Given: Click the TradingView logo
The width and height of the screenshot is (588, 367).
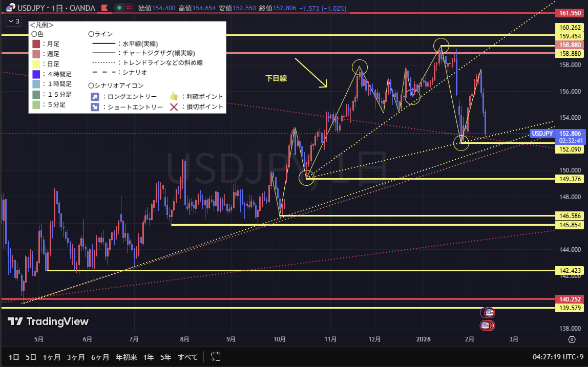Looking at the screenshot, I should [x=48, y=321].
